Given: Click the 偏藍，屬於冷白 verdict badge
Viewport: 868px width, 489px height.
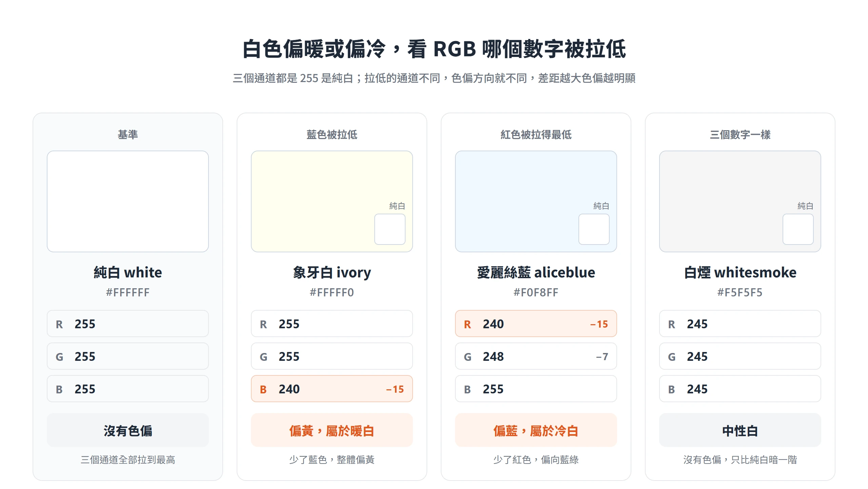Looking at the screenshot, I should (536, 430).
